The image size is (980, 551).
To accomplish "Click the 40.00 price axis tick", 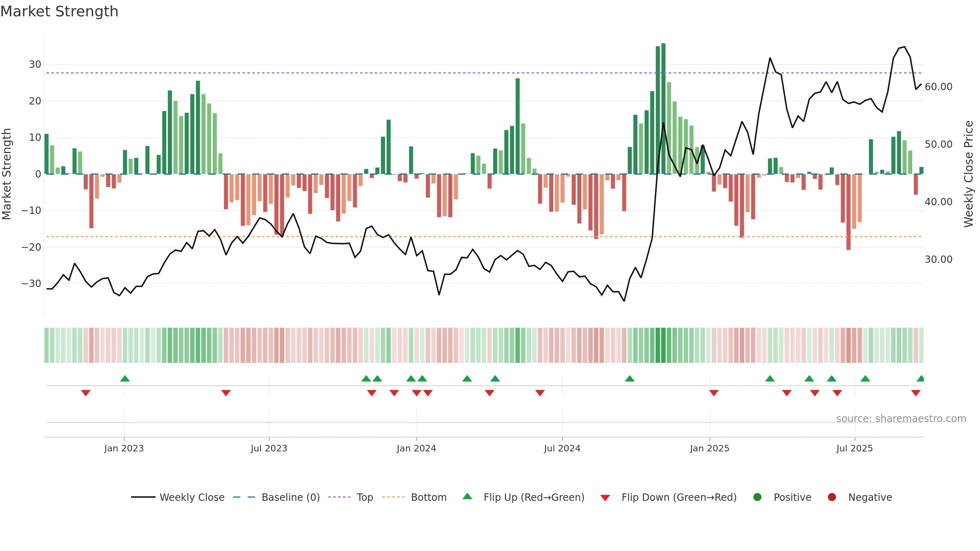I will 938,202.
